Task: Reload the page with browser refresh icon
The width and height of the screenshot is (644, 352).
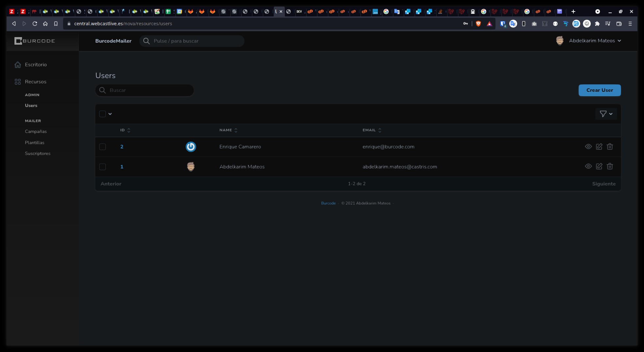Action: (x=35, y=24)
